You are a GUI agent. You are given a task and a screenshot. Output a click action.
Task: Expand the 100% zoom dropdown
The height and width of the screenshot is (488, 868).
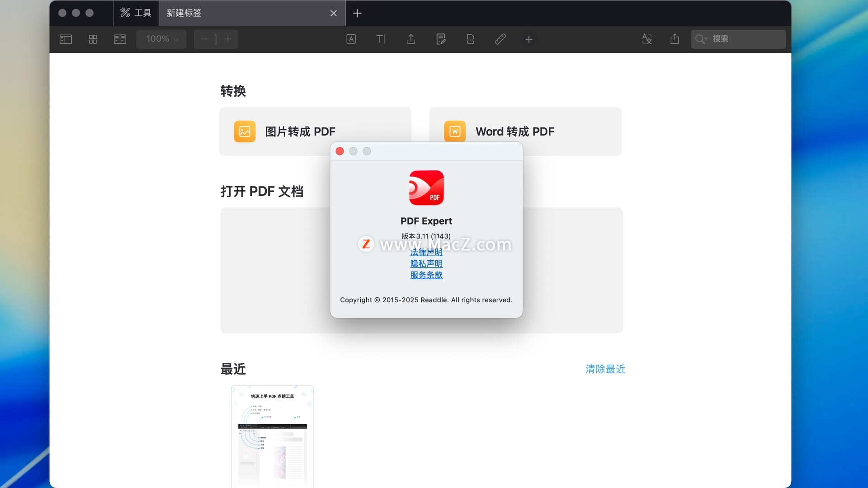point(161,39)
